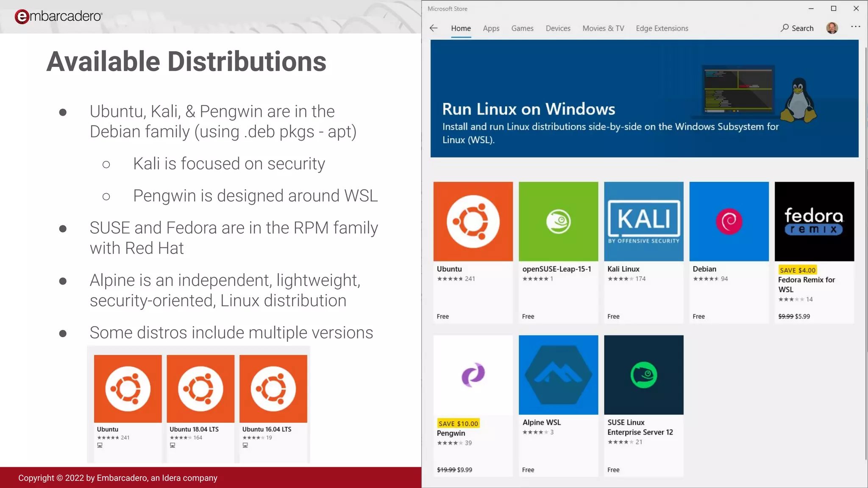The height and width of the screenshot is (488, 868).
Task: Open the Ubuntu app tile icon in Store
Action: (473, 222)
